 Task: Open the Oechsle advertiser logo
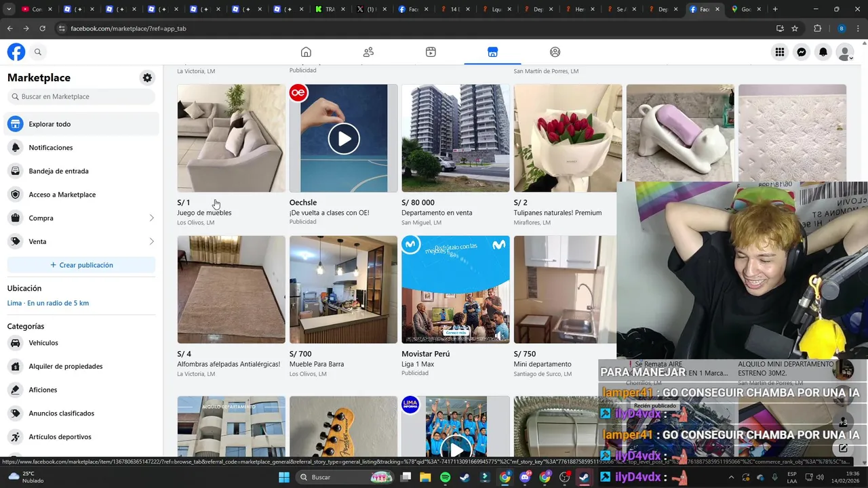coord(298,93)
